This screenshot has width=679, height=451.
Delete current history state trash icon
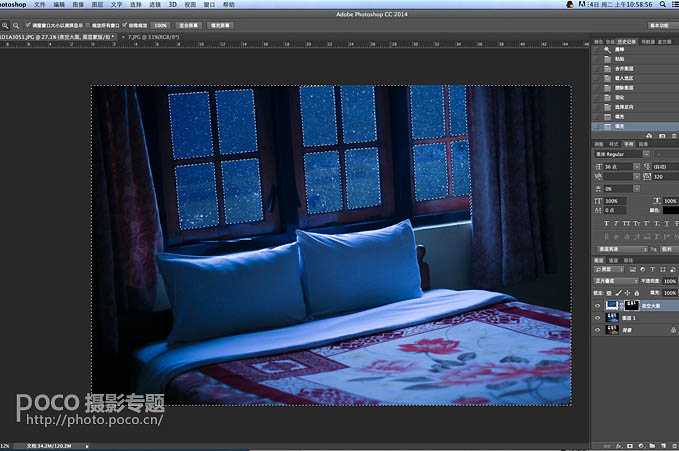674,136
